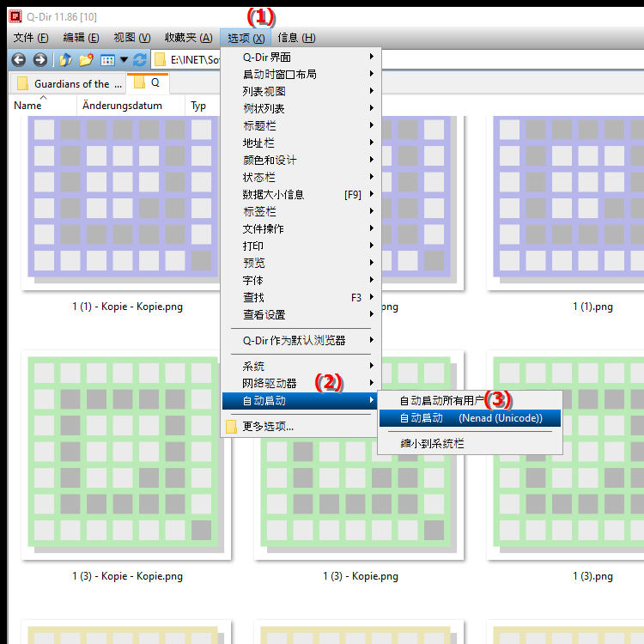Click the refresh arrows icon
The image size is (644, 644).
140,60
